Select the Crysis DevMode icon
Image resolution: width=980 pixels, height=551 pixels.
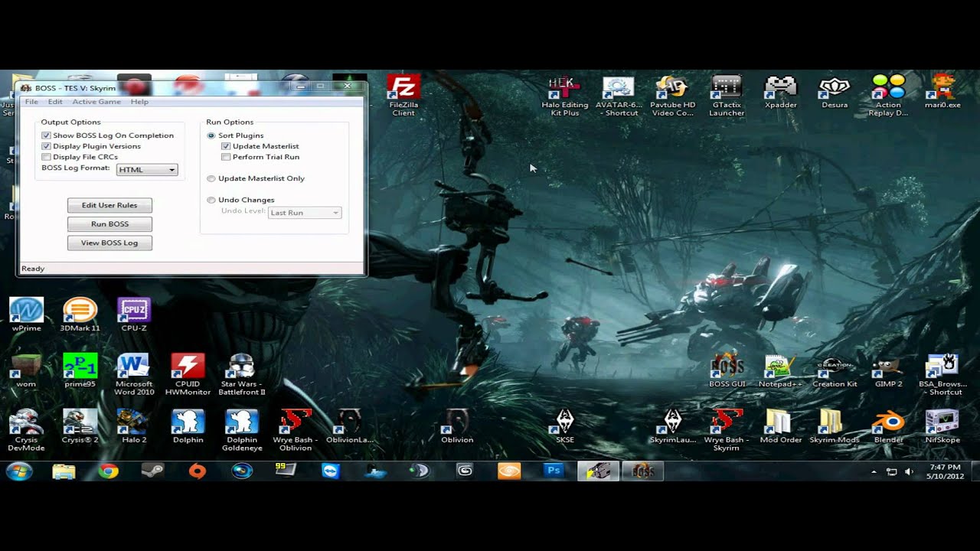pos(26,430)
